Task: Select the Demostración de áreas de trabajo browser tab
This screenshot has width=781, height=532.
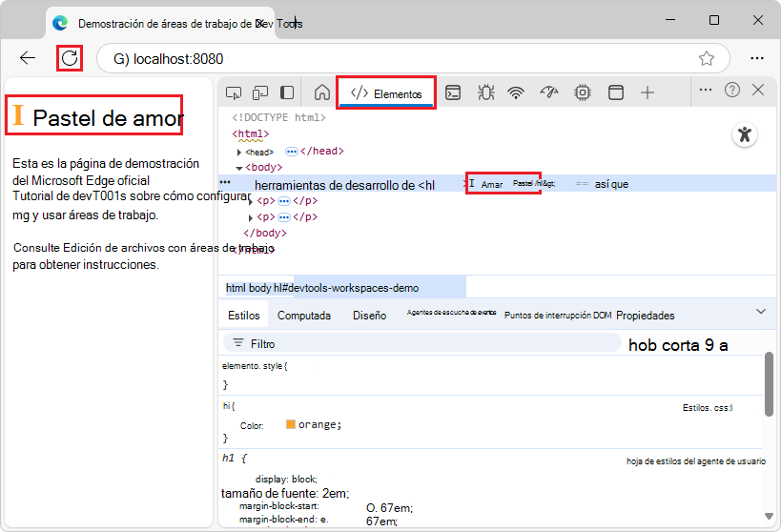Action: coord(159,24)
